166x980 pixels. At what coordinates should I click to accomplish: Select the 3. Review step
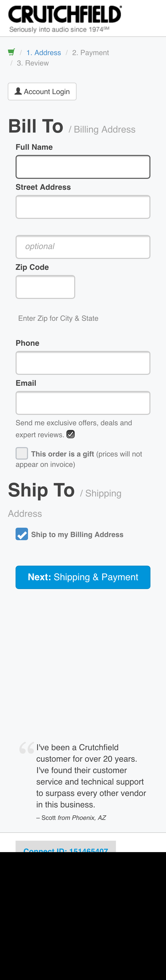[33, 63]
